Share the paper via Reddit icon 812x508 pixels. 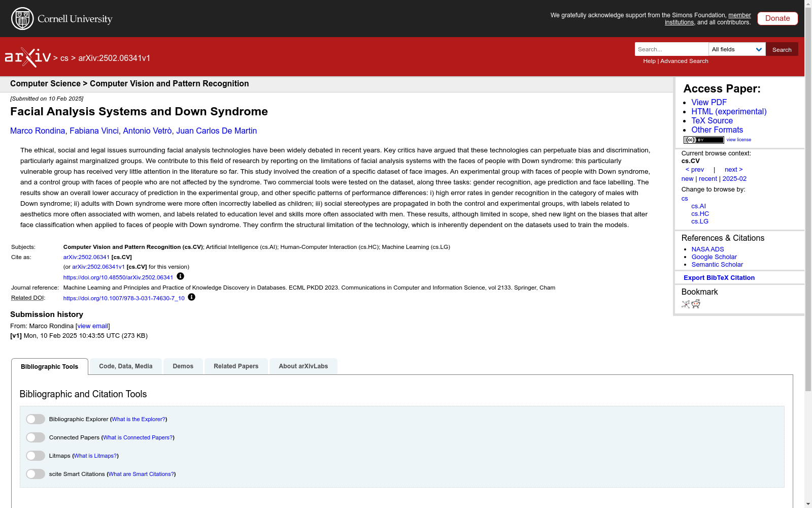pos(696,304)
